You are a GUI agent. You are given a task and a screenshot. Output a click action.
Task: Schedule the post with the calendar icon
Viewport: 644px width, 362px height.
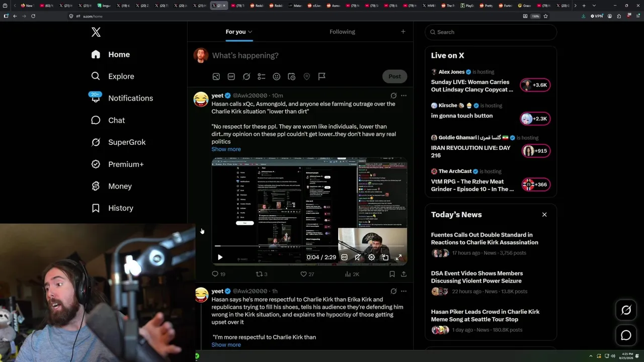[291, 76]
